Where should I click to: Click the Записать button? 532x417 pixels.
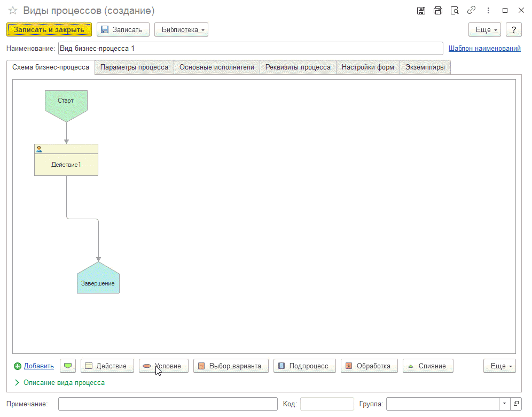click(x=123, y=29)
